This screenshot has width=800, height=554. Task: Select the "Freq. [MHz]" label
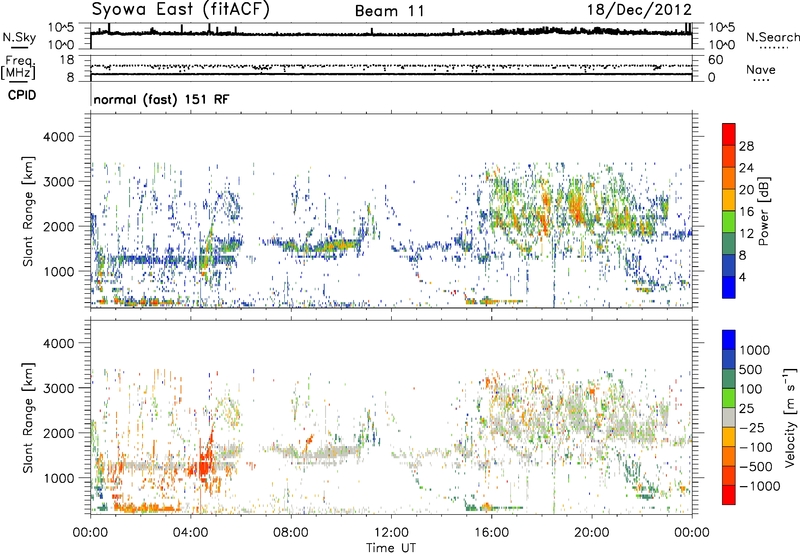click(18, 68)
